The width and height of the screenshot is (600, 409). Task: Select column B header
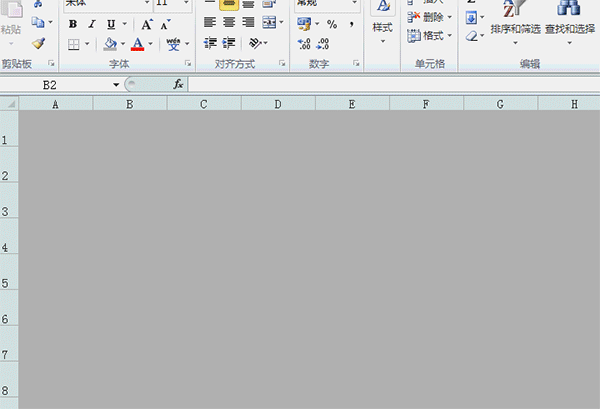[x=130, y=104]
